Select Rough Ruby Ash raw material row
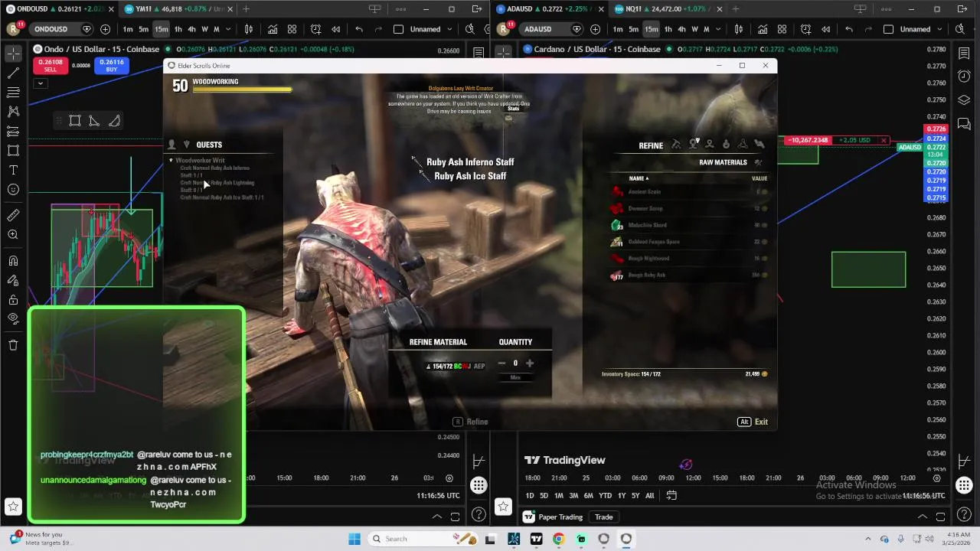Screen dimensions: 980x551 pos(689,275)
